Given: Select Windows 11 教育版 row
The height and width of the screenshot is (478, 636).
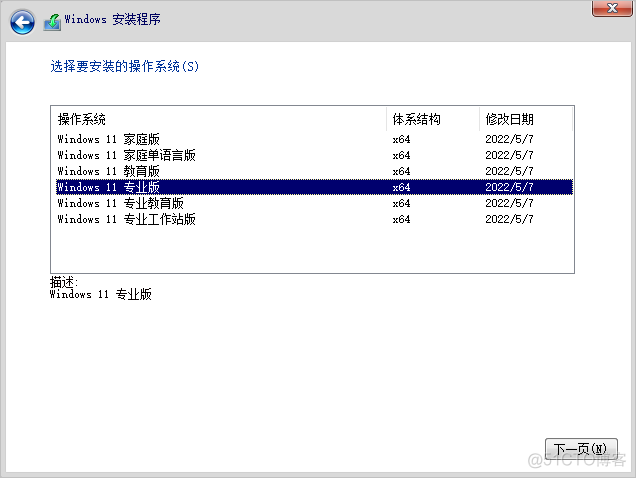Looking at the screenshot, I should click(314, 171).
